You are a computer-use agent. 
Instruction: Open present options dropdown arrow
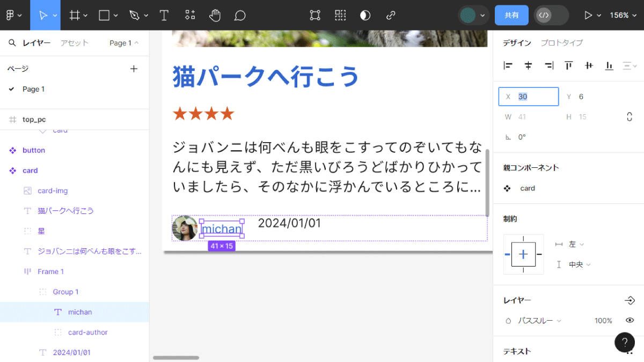[599, 16]
